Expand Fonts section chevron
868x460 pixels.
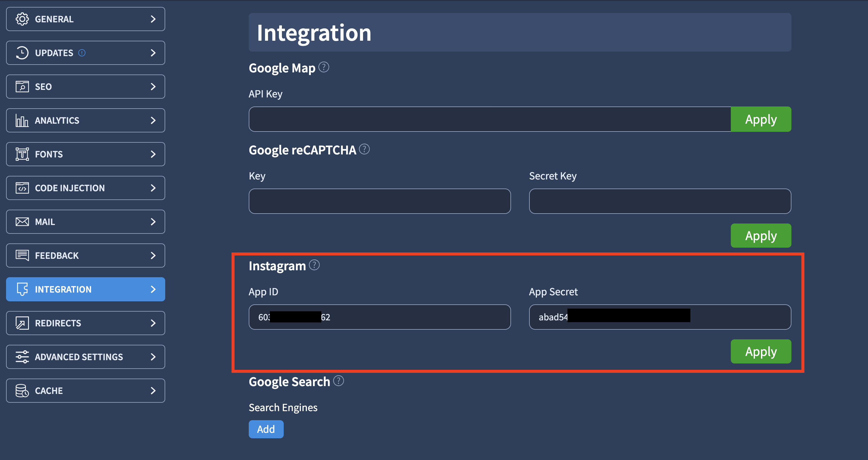(153, 154)
